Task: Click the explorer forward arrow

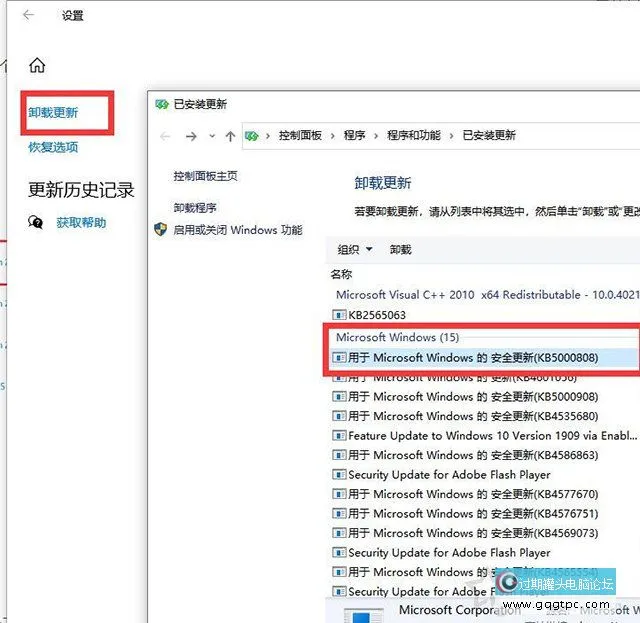Action: coord(191,136)
